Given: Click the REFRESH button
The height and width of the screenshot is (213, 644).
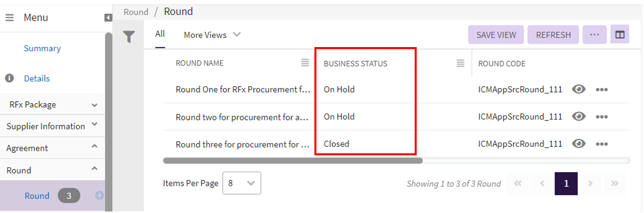Looking at the screenshot, I should 553,35.
